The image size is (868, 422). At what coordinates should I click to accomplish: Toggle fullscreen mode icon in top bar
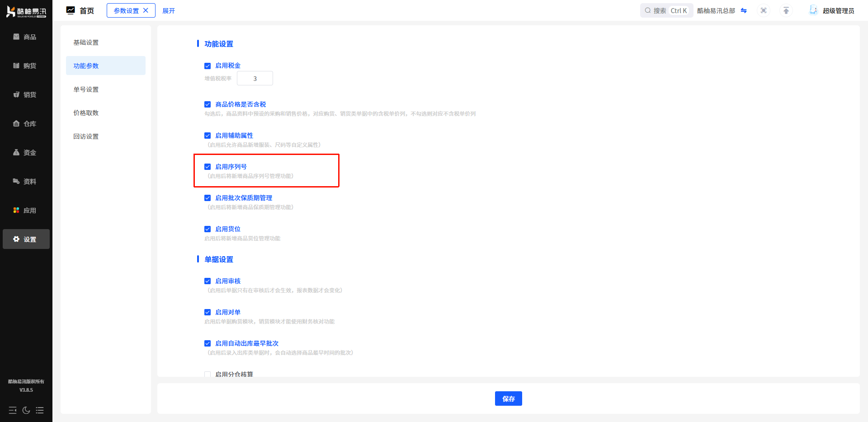(764, 10)
